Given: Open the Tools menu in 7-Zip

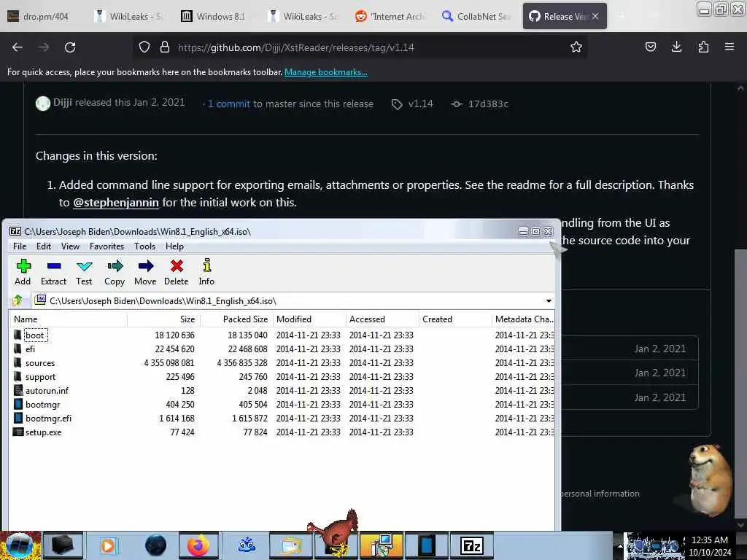Looking at the screenshot, I should click(x=145, y=246).
